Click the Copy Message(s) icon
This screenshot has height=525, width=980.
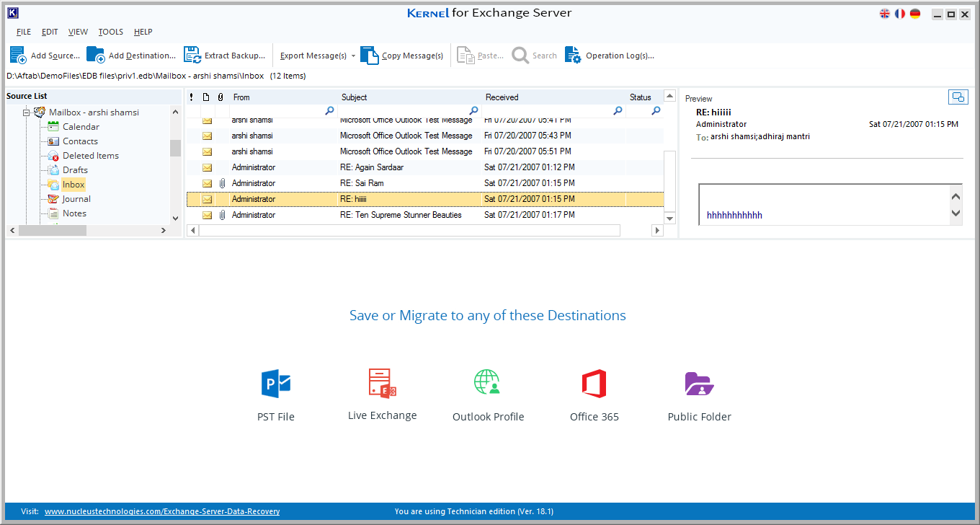(x=370, y=56)
